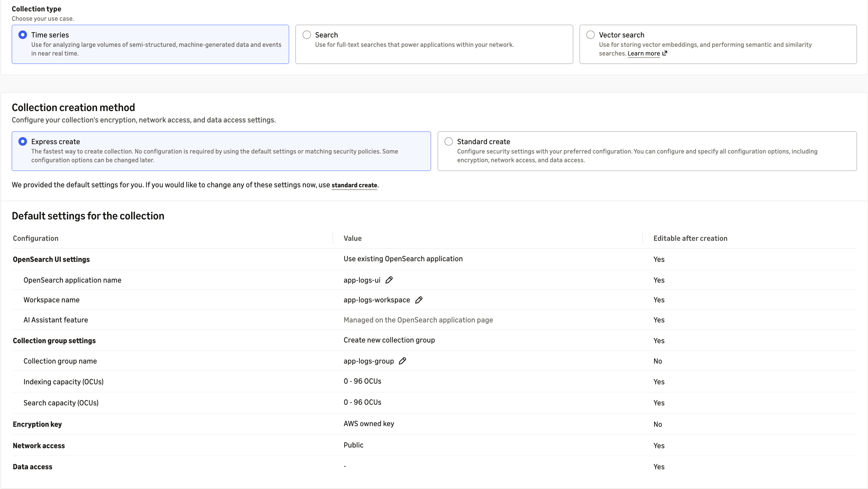Click the Default settings for the collection heading
Image resolution: width=868 pixels, height=489 pixels.
point(88,216)
